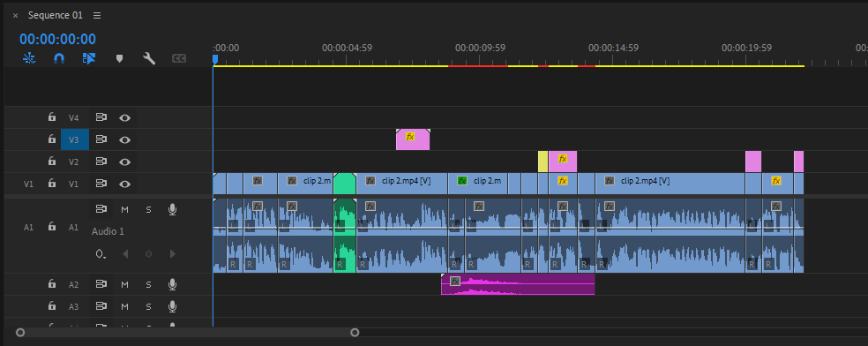Go to previous keyframe on A1
The height and width of the screenshot is (346, 868).
coord(125,254)
